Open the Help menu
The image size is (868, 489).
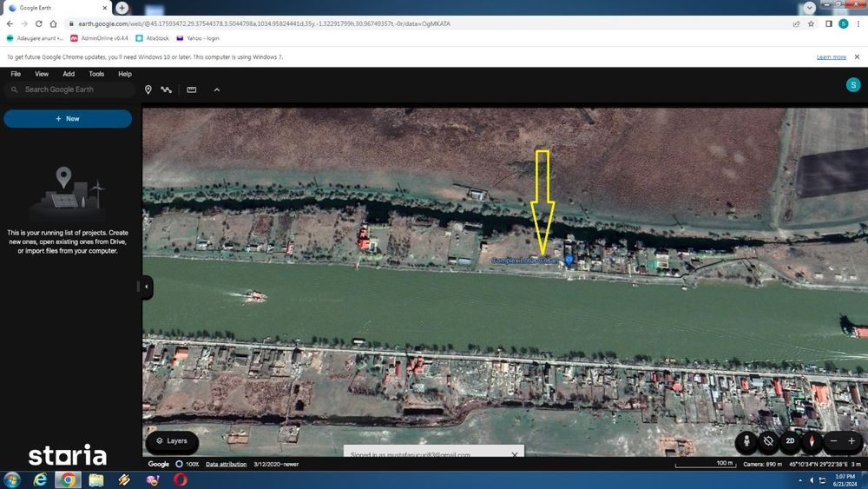click(x=125, y=74)
